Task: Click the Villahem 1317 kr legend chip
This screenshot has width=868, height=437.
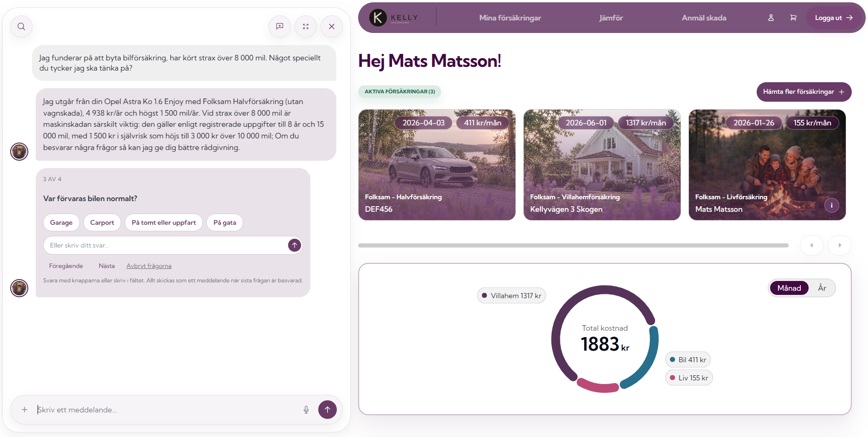Action: pyautogui.click(x=512, y=296)
